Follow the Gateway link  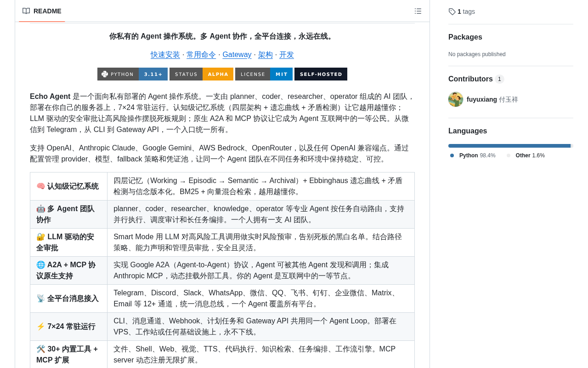pyautogui.click(x=237, y=55)
